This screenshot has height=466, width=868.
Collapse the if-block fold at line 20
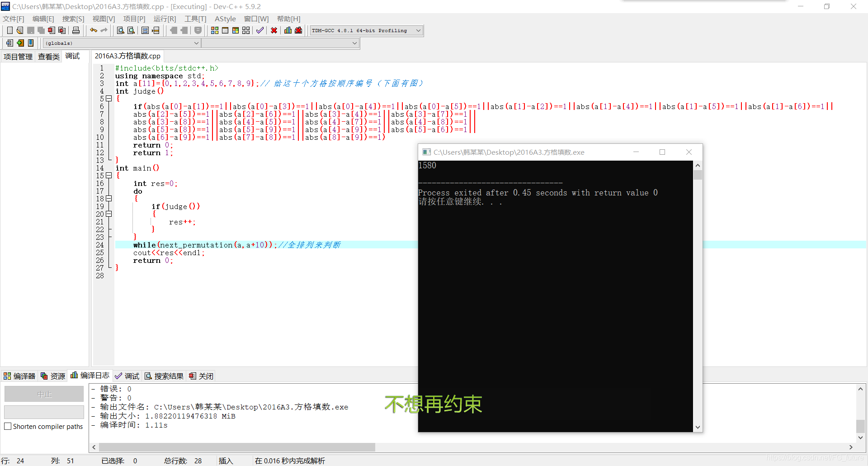click(109, 214)
